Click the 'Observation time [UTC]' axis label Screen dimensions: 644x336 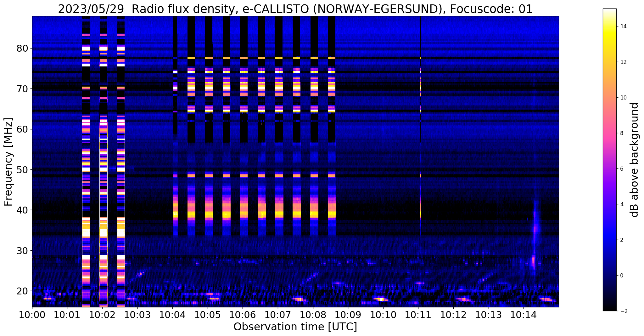pos(295,327)
